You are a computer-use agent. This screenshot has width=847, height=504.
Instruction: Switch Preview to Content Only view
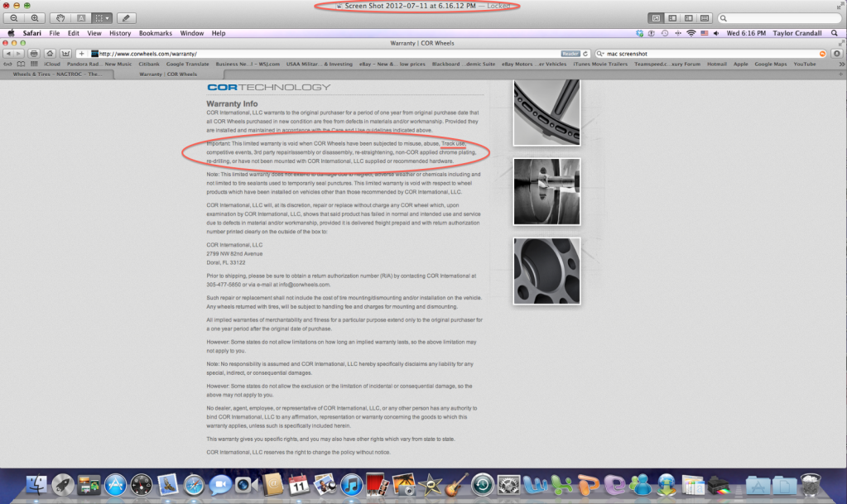coord(656,18)
